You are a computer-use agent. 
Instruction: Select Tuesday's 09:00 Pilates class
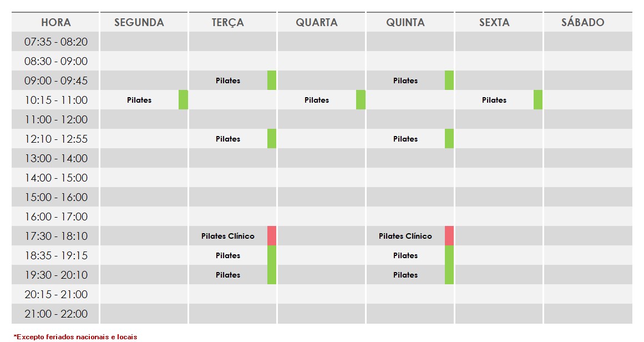(228, 81)
